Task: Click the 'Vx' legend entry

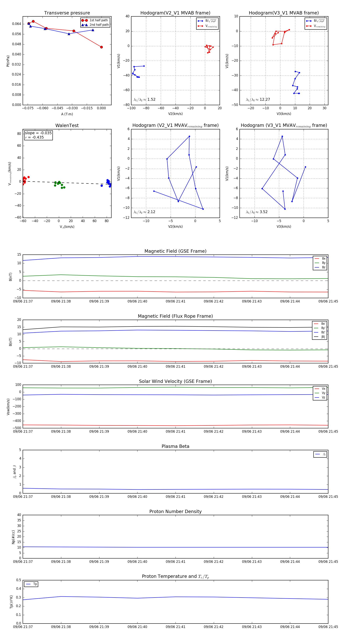Action: pos(320,389)
